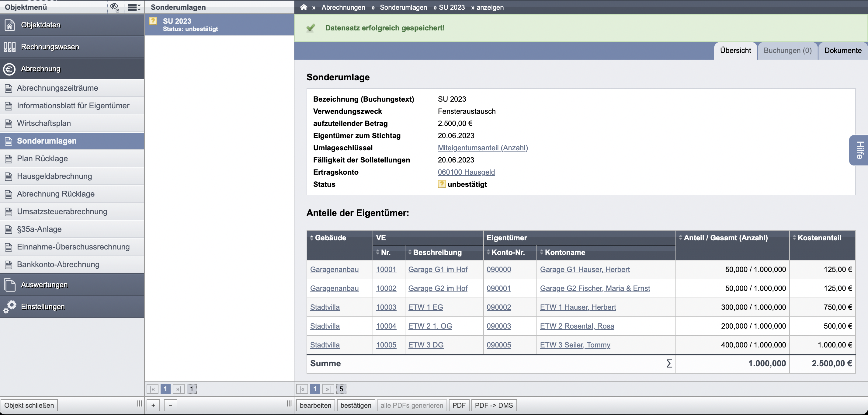Viewport: 868px width, 415px height.
Task: Remove Sonderumlage with minus button
Action: tap(171, 405)
